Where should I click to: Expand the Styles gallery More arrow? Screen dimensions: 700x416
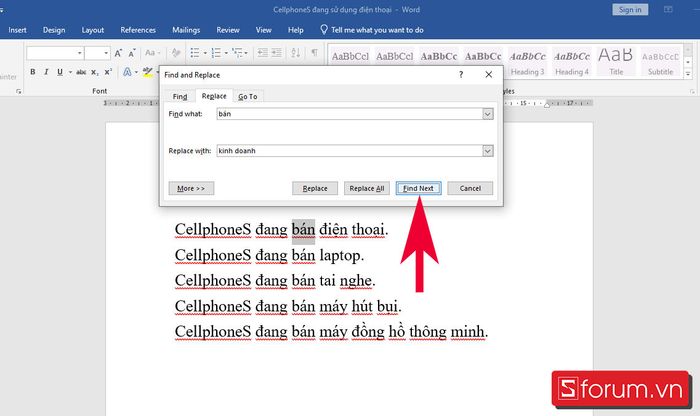688,74
